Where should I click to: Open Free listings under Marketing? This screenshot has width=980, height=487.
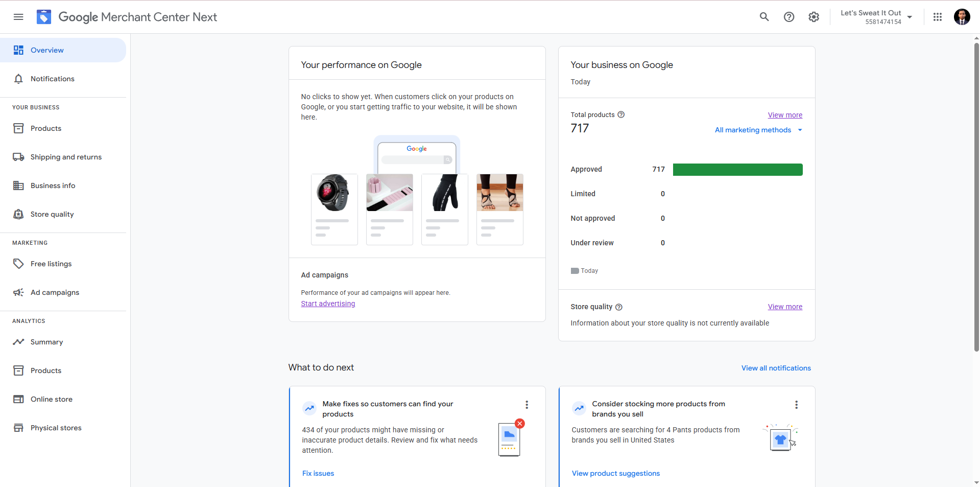[x=63, y=264]
